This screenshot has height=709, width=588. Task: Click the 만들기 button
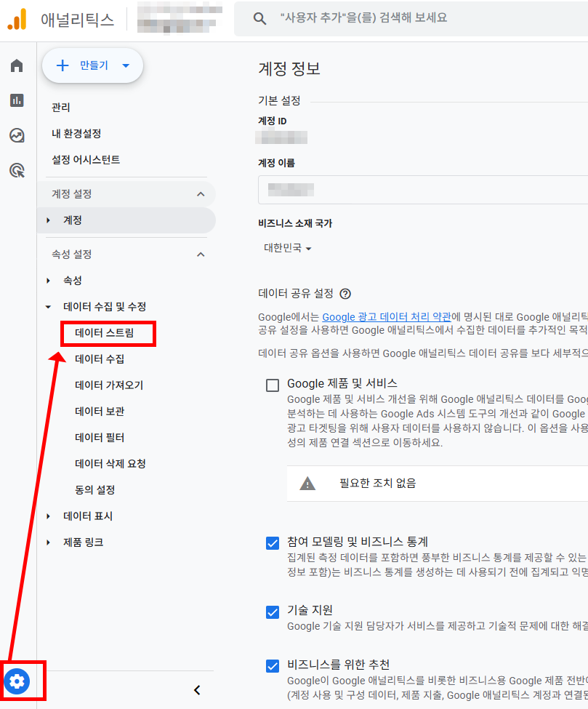tap(92, 65)
